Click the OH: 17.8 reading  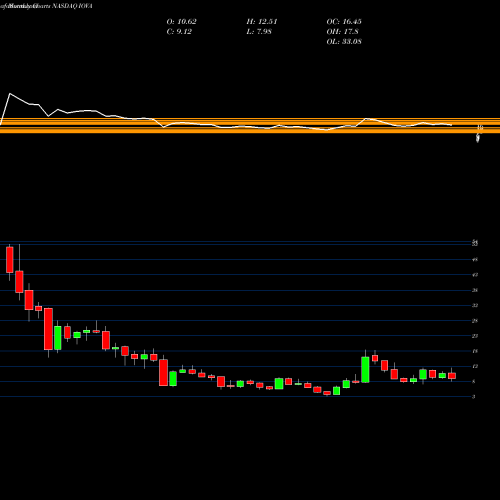click(x=342, y=32)
